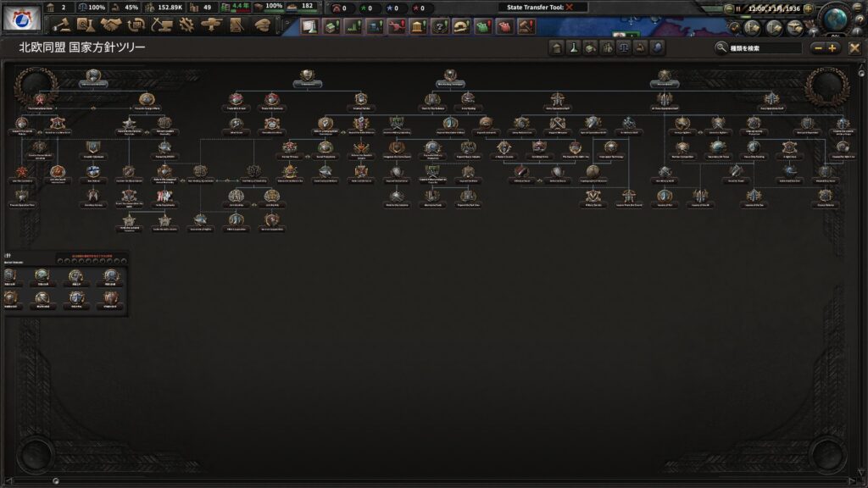The width and height of the screenshot is (868, 488).
Task: Open the Production gear menu
Action: click(186, 25)
